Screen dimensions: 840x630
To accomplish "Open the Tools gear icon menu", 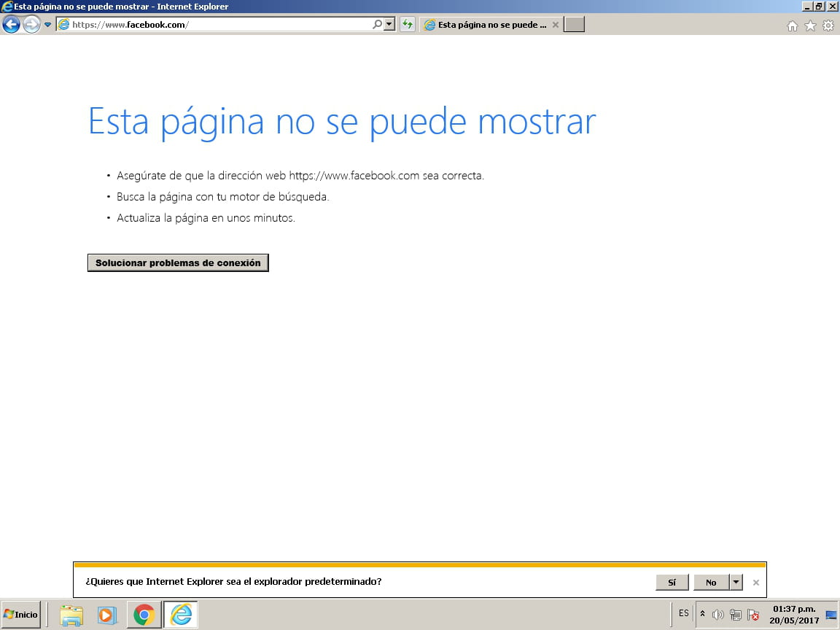I will coord(828,26).
